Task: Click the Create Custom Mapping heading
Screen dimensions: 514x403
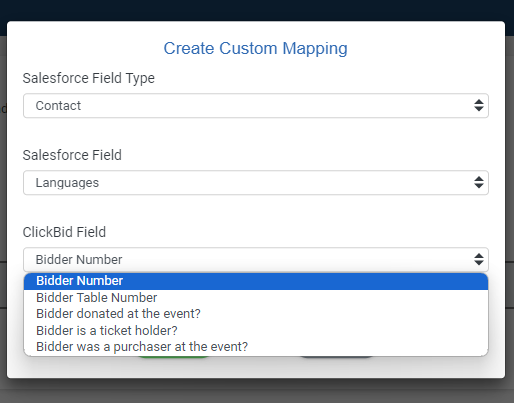Action: pyautogui.click(x=255, y=49)
